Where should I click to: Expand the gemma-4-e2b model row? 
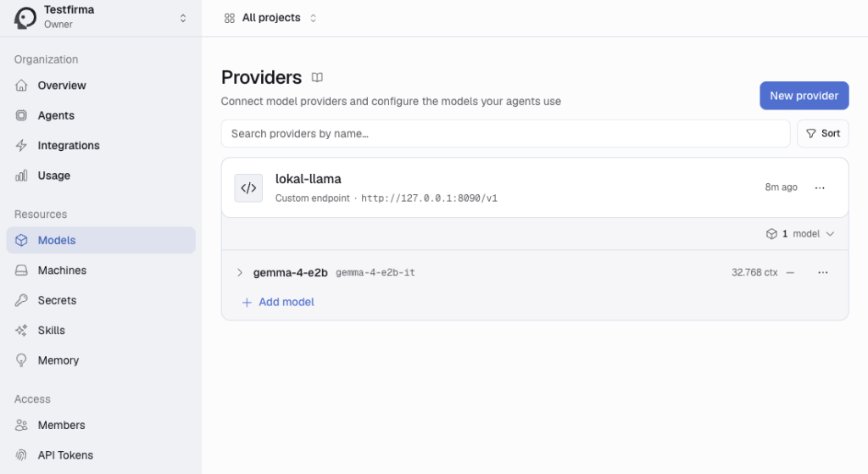point(240,272)
